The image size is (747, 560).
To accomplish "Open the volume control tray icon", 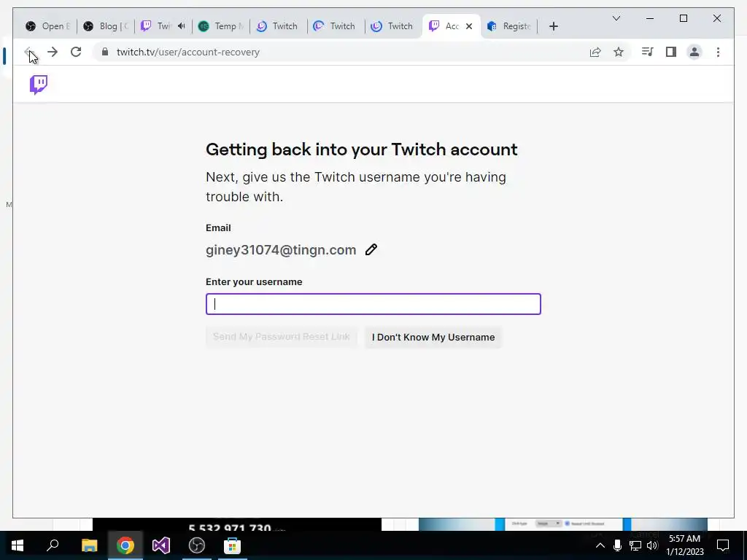I will click(653, 545).
